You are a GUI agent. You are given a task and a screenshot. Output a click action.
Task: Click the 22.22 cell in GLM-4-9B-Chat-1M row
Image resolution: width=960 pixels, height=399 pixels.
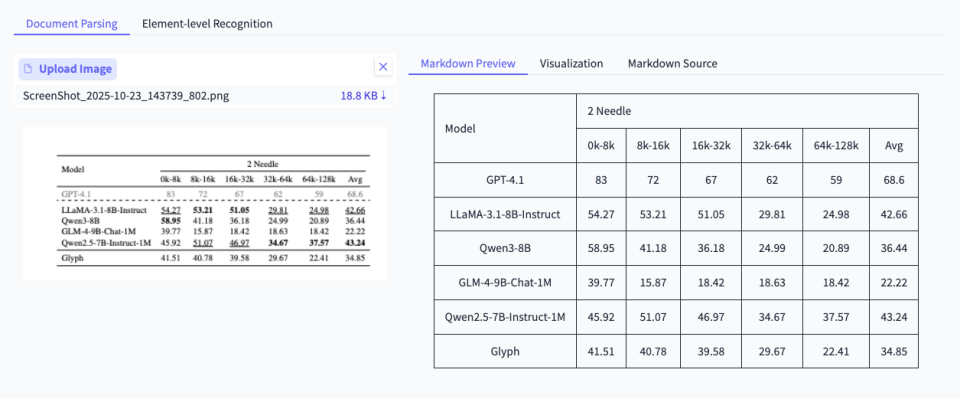point(894,283)
